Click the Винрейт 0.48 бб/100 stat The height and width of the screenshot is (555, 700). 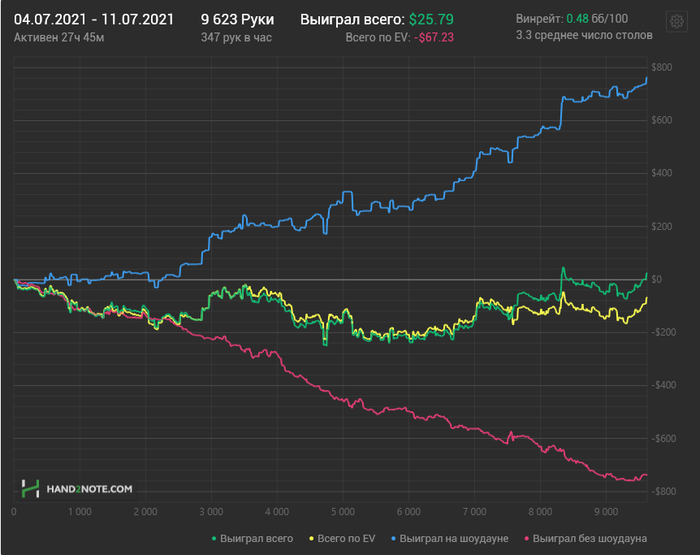tap(572, 19)
